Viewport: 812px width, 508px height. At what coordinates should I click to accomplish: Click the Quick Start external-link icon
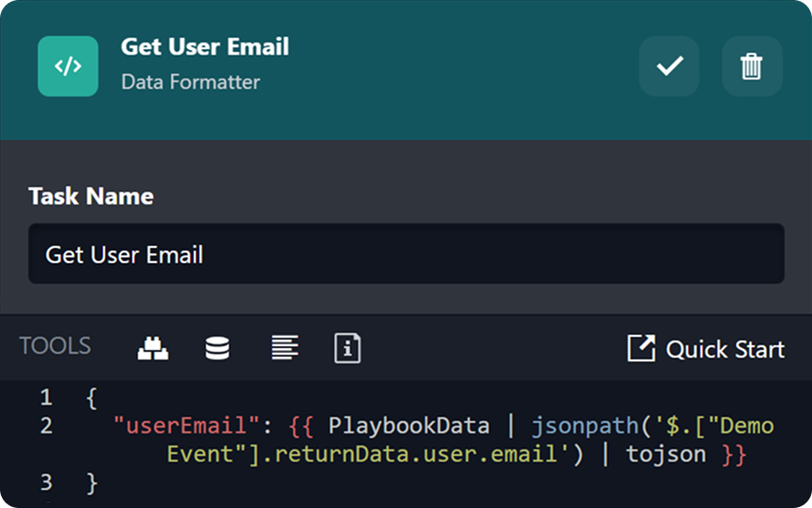[641, 348]
